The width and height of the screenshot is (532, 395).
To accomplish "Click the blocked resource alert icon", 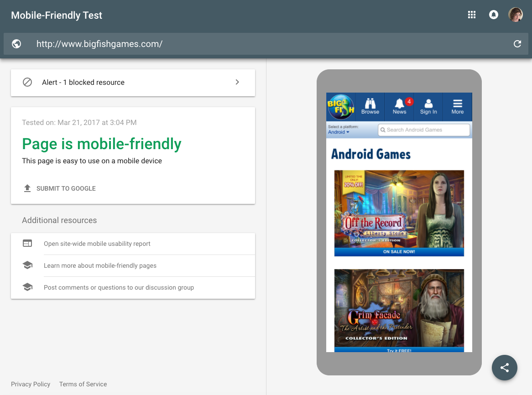I will point(27,82).
